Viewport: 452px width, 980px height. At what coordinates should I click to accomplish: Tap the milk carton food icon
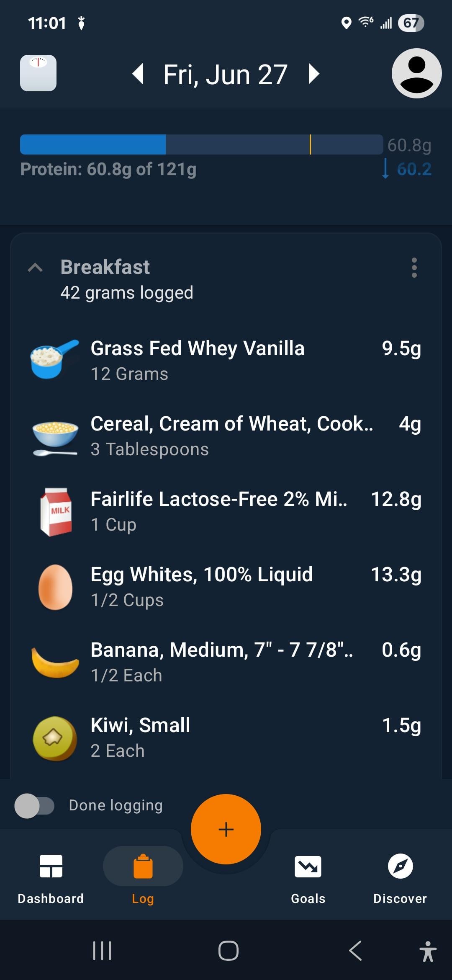(56, 512)
